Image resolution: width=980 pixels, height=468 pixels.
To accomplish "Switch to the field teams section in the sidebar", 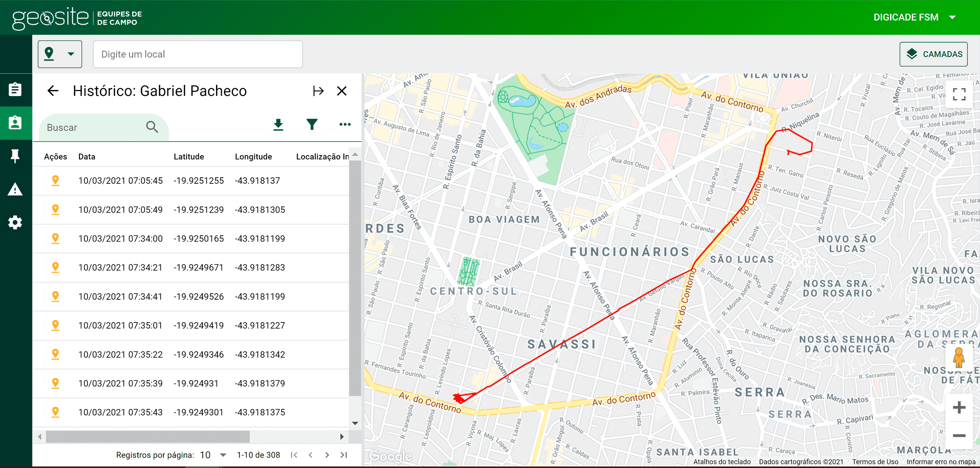I will [x=16, y=123].
